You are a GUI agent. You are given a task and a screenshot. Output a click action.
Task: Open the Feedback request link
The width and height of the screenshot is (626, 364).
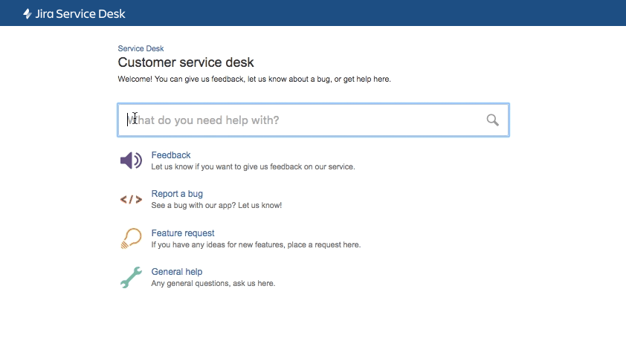(171, 155)
